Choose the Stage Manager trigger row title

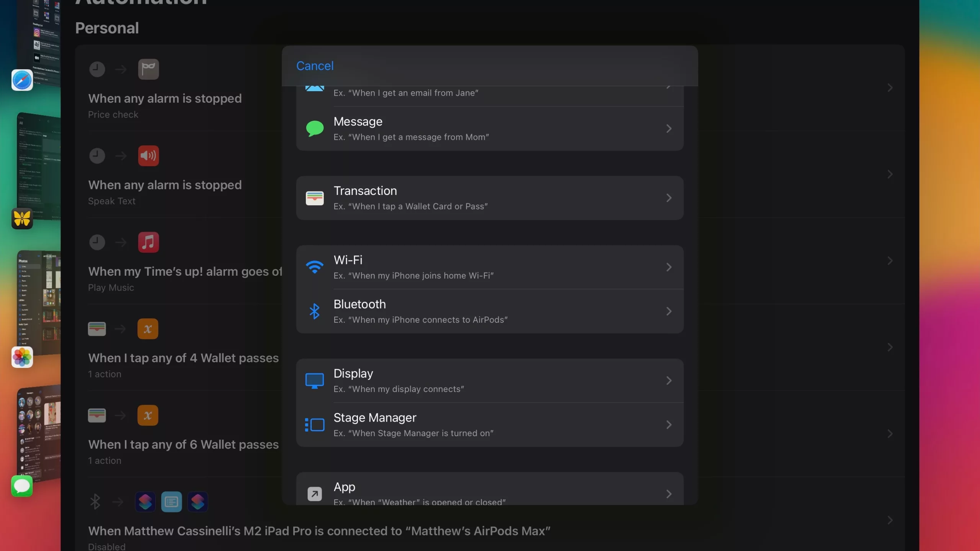(375, 417)
